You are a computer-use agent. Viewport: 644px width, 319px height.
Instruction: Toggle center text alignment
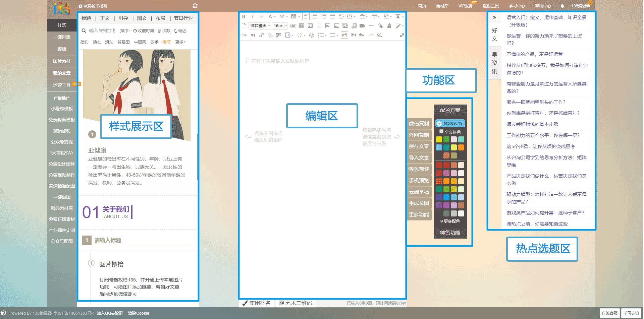pyautogui.click(x=315, y=16)
